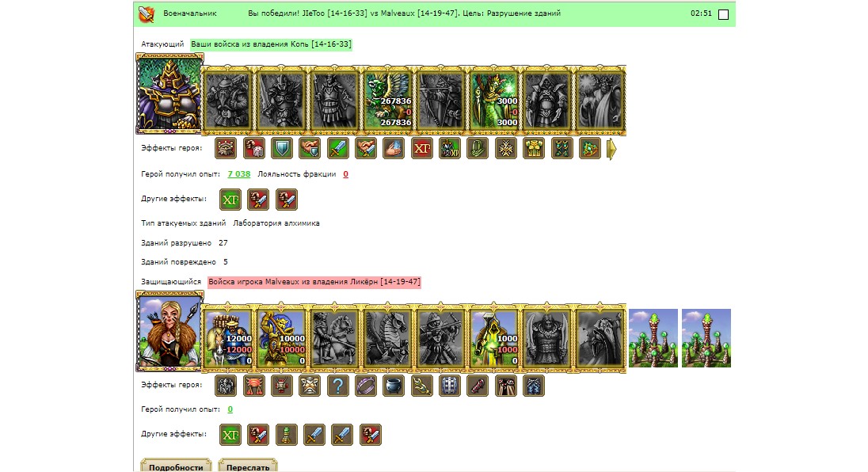Click the blue question mark effect icon
868x472 pixels.
click(x=337, y=386)
